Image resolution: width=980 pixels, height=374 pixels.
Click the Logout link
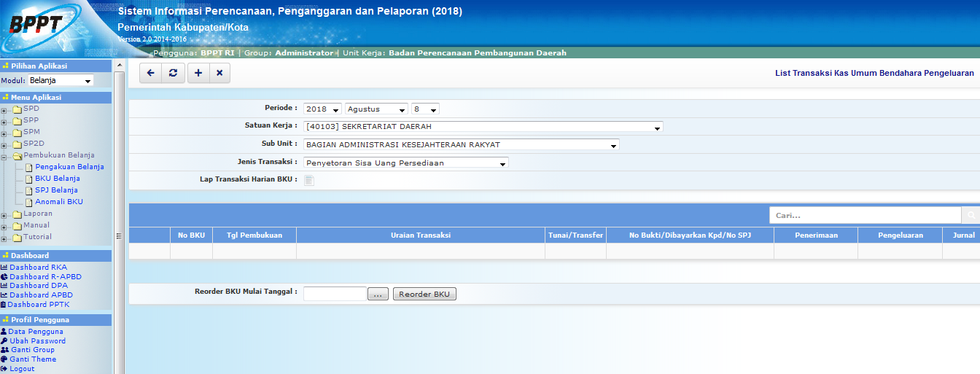[x=22, y=369]
